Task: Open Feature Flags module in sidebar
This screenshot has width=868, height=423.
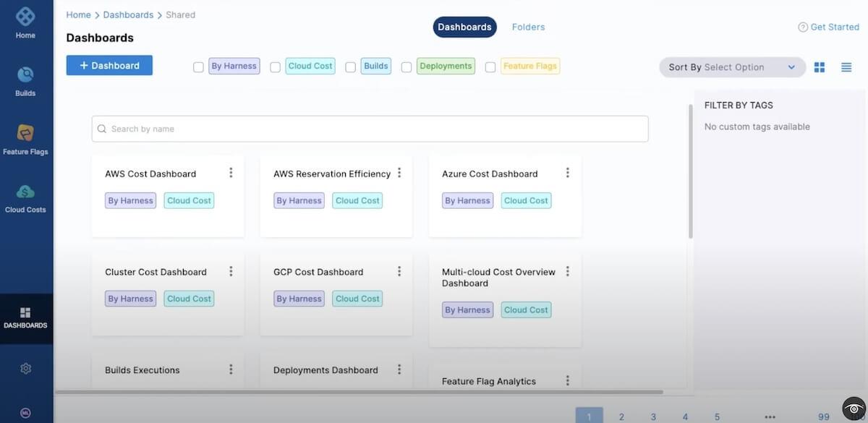Action: click(25, 134)
